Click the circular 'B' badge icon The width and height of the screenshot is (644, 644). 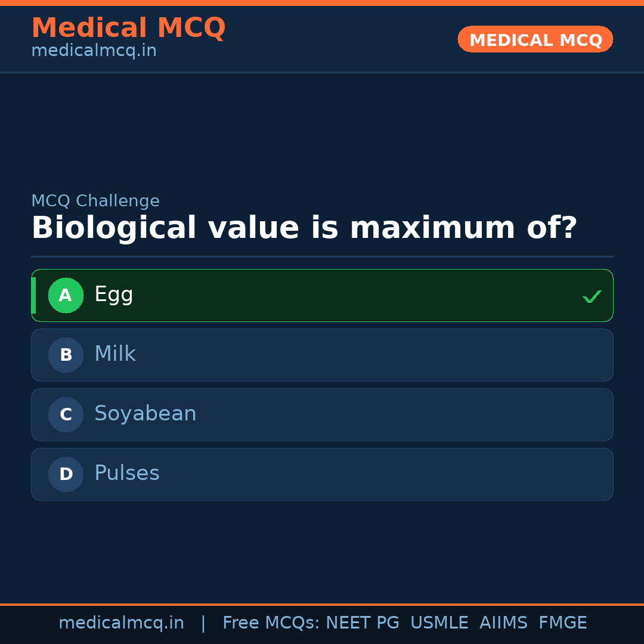click(66, 355)
